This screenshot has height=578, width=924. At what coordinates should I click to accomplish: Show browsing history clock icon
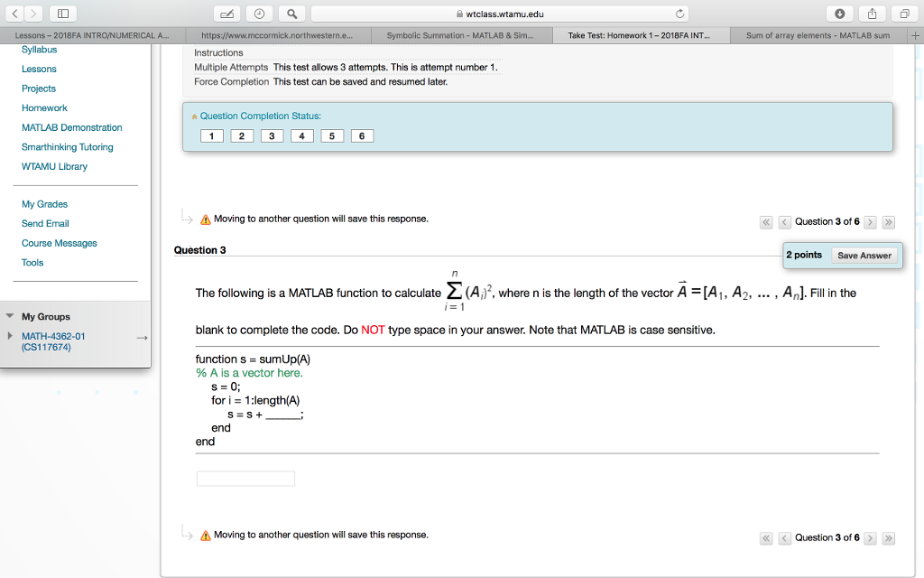coord(259,14)
